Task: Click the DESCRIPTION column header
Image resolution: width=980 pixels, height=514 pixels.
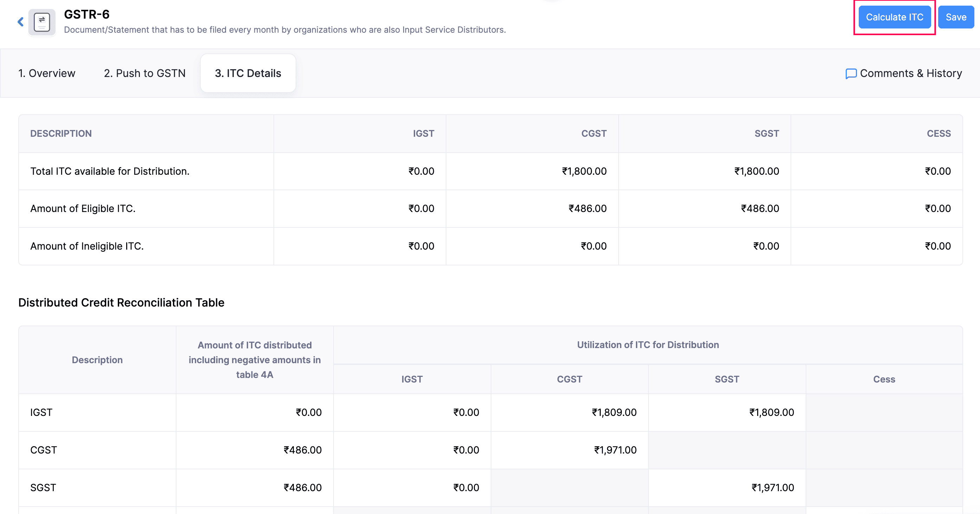Action: pos(61,133)
